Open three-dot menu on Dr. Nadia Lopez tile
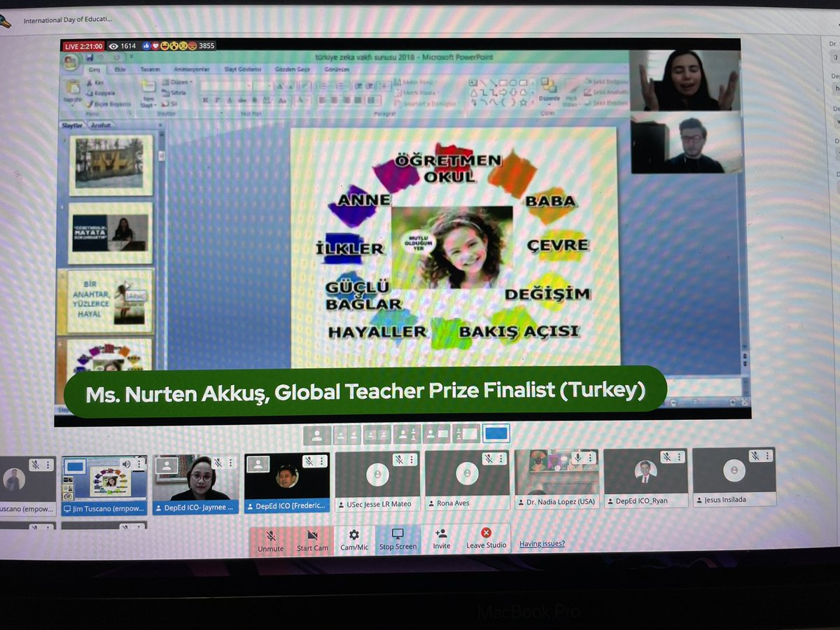Image resolution: width=840 pixels, height=630 pixels. (x=590, y=458)
